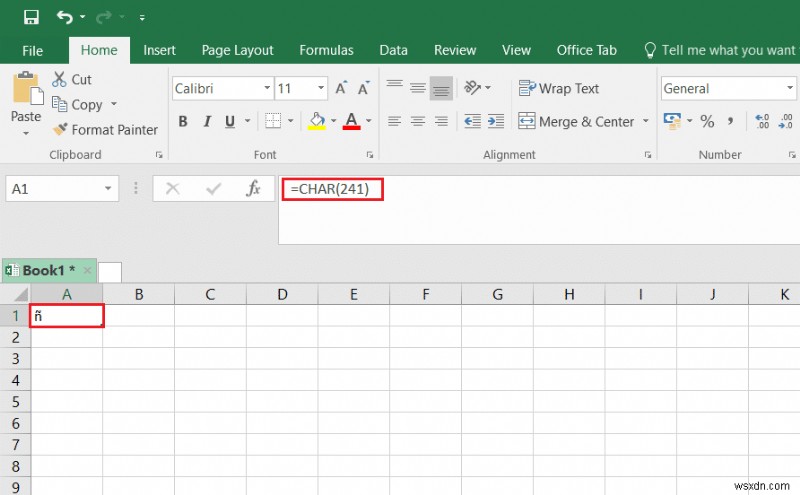
Task: Expand the Copy dropdown arrow
Action: click(114, 104)
